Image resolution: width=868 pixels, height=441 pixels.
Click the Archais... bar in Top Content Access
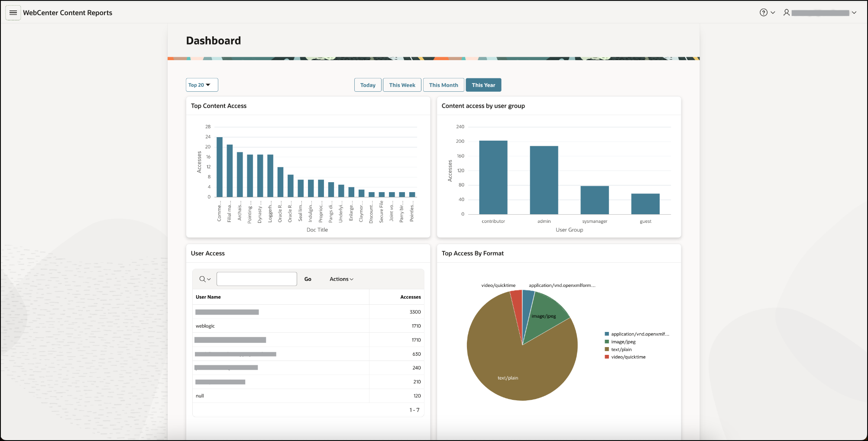pyautogui.click(x=240, y=174)
